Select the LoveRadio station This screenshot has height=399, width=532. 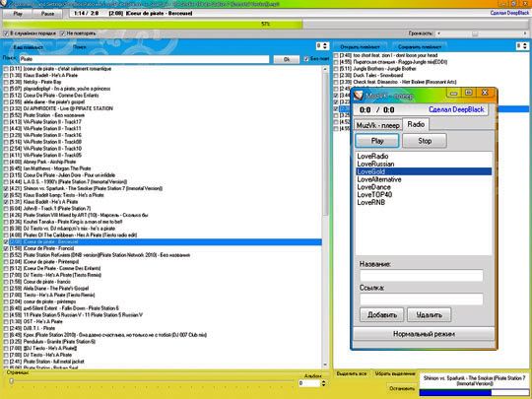(424, 157)
